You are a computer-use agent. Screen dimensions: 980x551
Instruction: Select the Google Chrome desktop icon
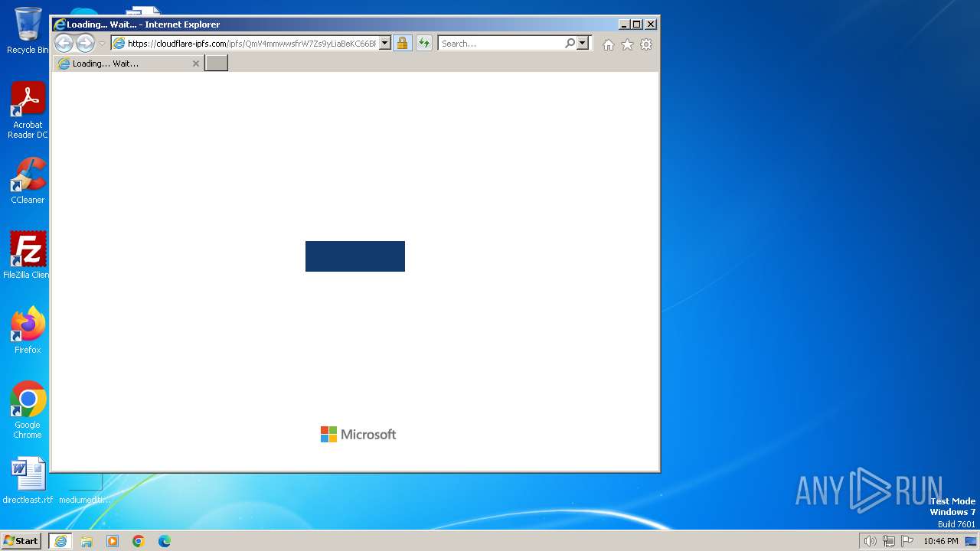pos(28,410)
